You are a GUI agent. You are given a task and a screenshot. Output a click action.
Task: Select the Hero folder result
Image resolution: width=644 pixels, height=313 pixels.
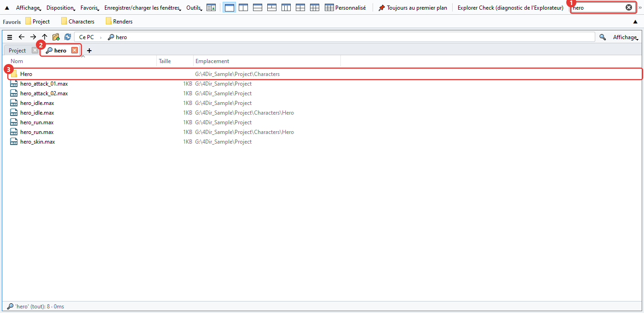pyautogui.click(x=325, y=74)
